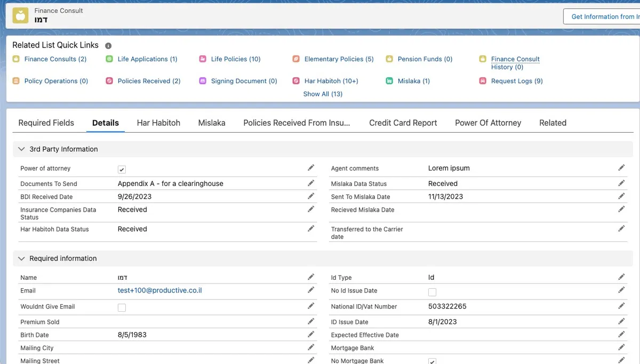Toggle the Power of attorney checkbox
This screenshot has width=640, height=364.
pyautogui.click(x=122, y=169)
